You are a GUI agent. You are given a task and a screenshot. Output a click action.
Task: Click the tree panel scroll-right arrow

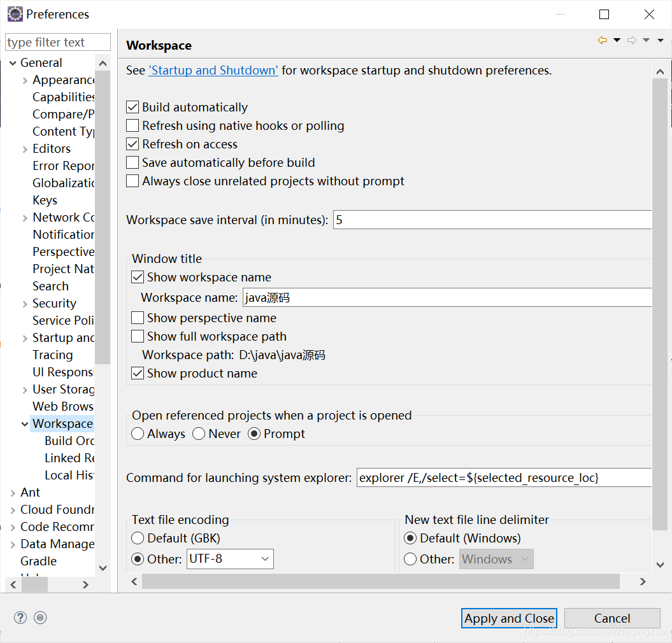pos(85,584)
